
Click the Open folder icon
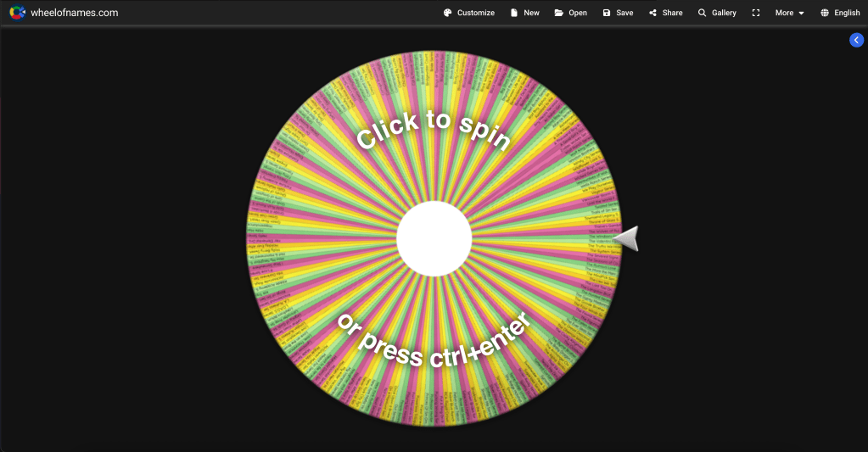click(x=558, y=13)
